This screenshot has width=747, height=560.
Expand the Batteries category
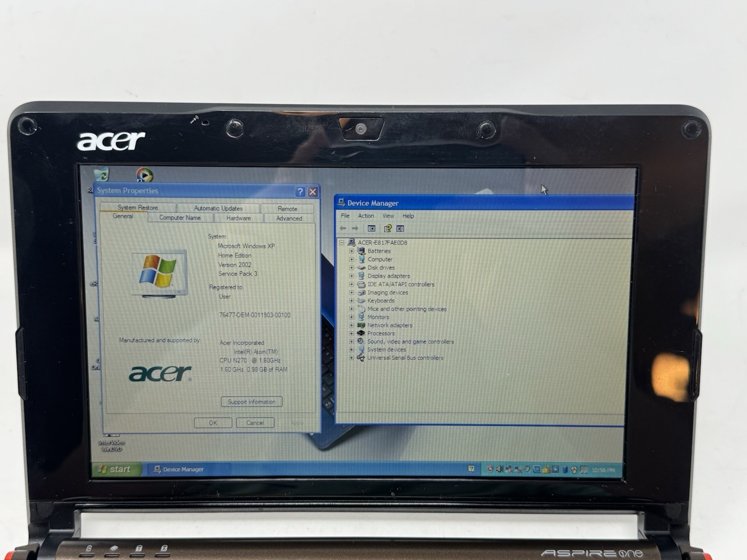[x=352, y=251]
